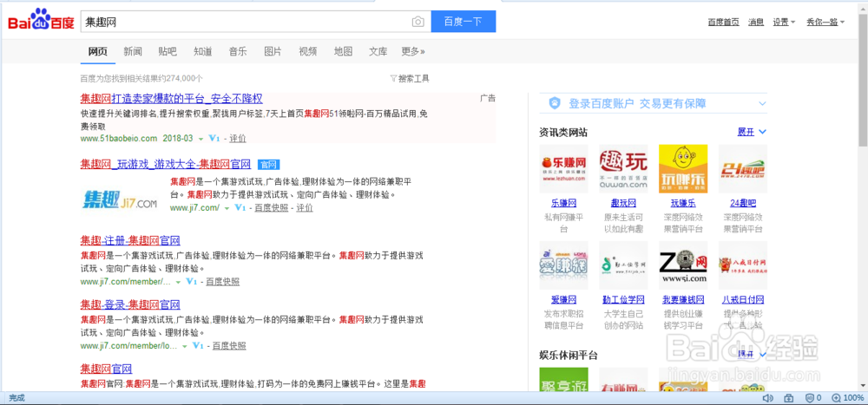Switch to the 贴吧 tab

(168, 51)
